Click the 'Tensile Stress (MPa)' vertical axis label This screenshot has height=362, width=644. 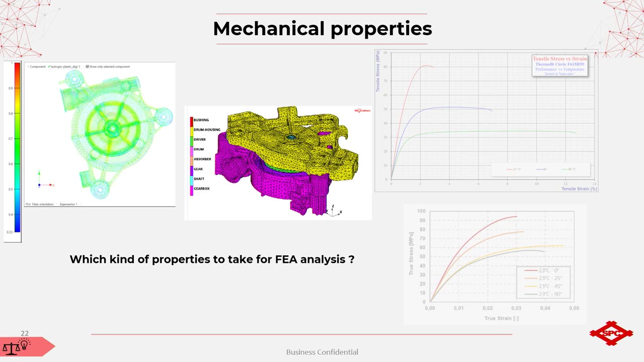[378, 71]
